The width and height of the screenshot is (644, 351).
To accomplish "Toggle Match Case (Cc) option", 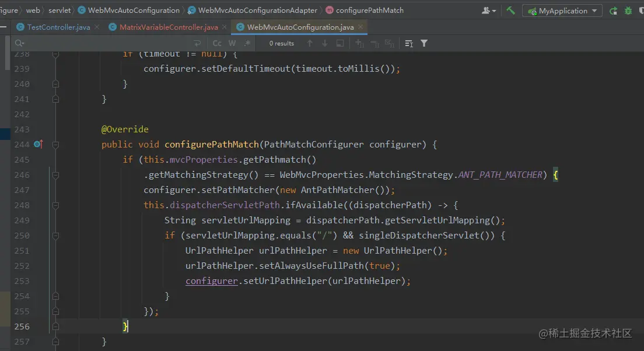I will coord(217,43).
